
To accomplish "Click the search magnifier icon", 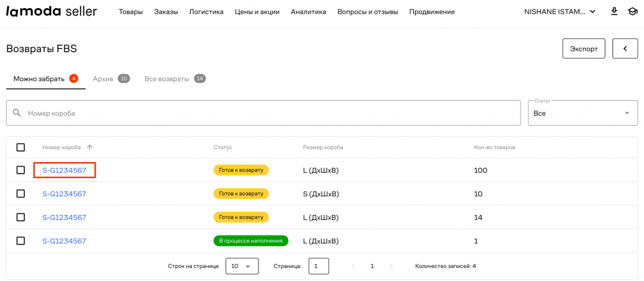I will pyautogui.click(x=17, y=113).
